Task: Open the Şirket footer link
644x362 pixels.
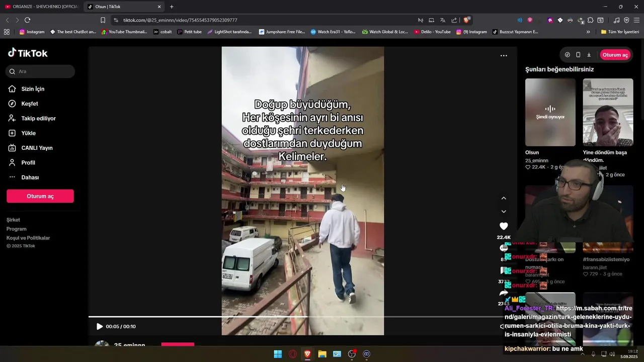Action: point(13,220)
